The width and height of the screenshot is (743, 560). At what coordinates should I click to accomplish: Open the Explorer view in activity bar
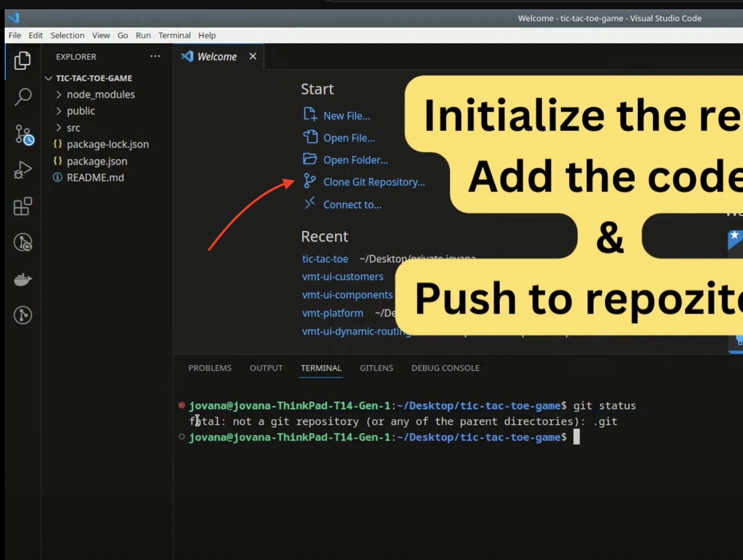pyautogui.click(x=22, y=61)
